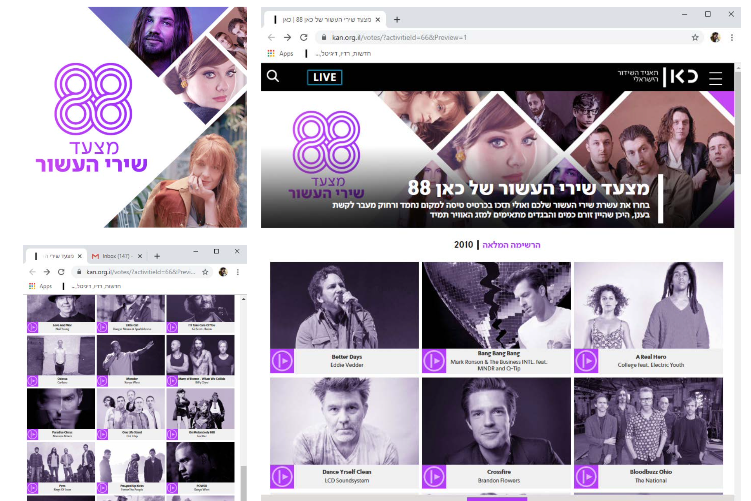
Task: Play Odessa by Caribou in small window
Action: [33, 381]
